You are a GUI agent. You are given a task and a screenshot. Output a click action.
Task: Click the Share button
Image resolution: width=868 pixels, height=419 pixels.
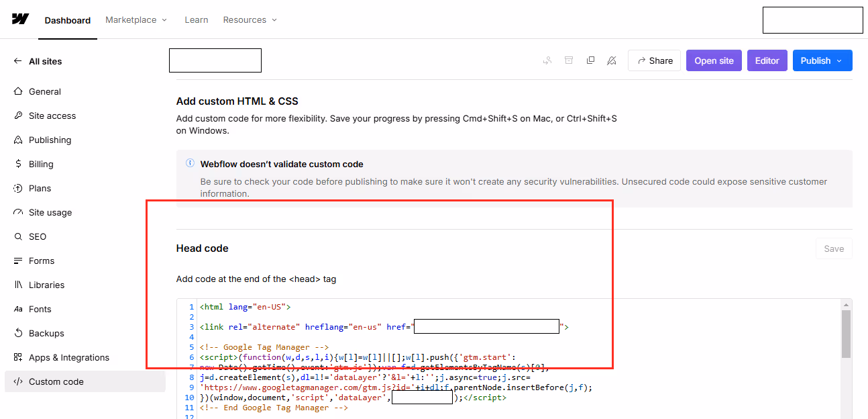[654, 60]
